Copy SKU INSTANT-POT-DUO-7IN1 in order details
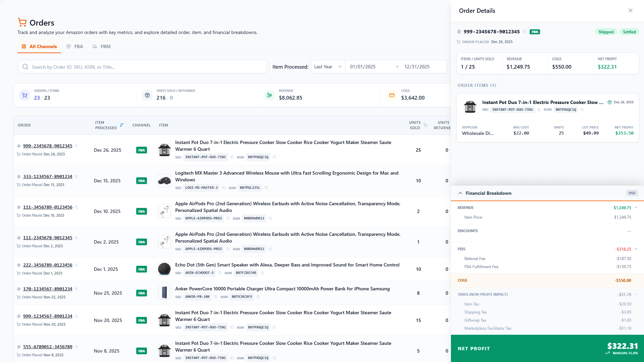The image size is (644, 362). coord(539,110)
